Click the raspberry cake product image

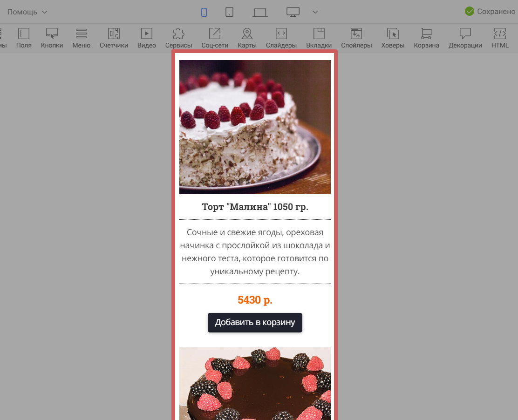[x=255, y=127]
